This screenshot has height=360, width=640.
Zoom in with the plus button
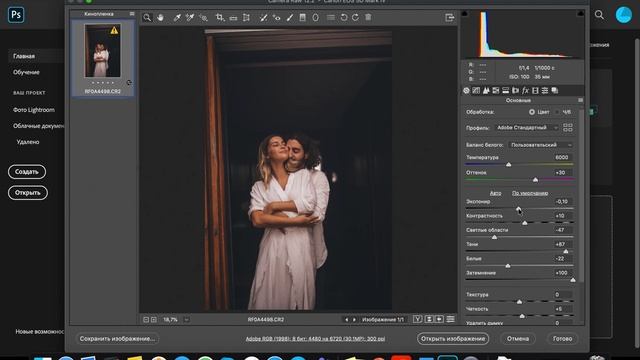coord(153,320)
